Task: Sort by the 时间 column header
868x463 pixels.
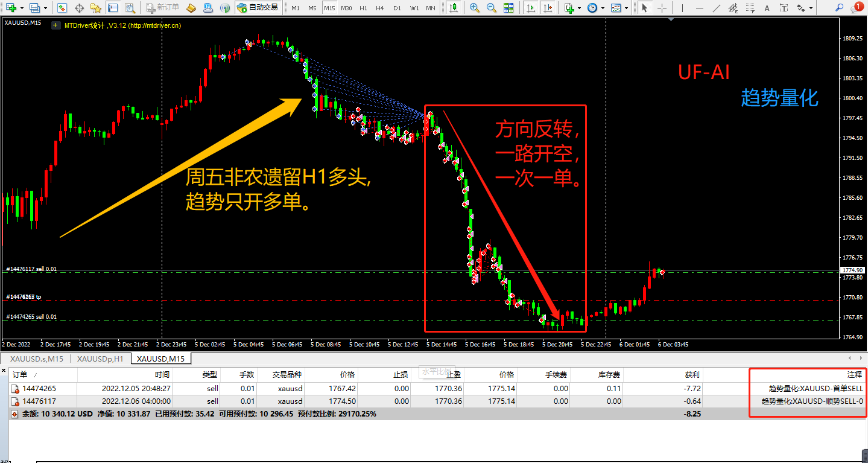Action: click(x=125, y=374)
